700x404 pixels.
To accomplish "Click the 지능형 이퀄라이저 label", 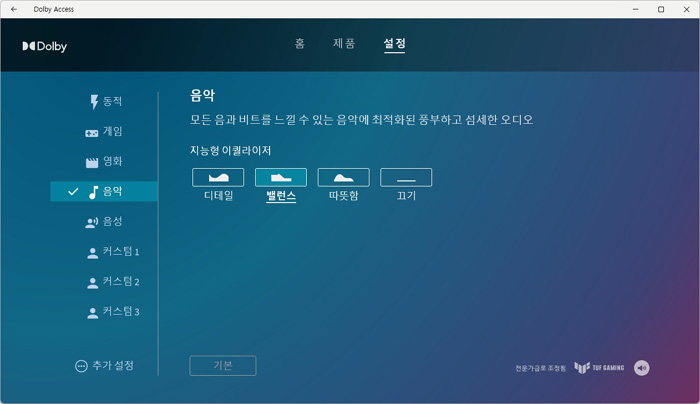I will 230,150.
